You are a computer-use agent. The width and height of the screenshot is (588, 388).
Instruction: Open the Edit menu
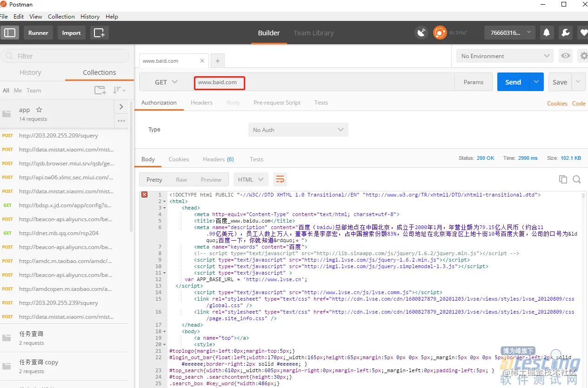point(19,16)
